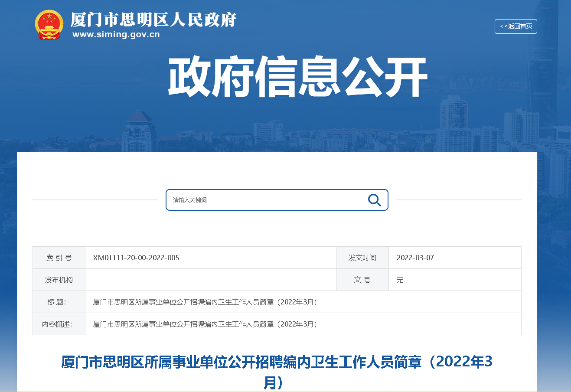The width and height of the screenshot is (571, 392).
Task: Select the date 2022-03-07
Action: (415, 258)
